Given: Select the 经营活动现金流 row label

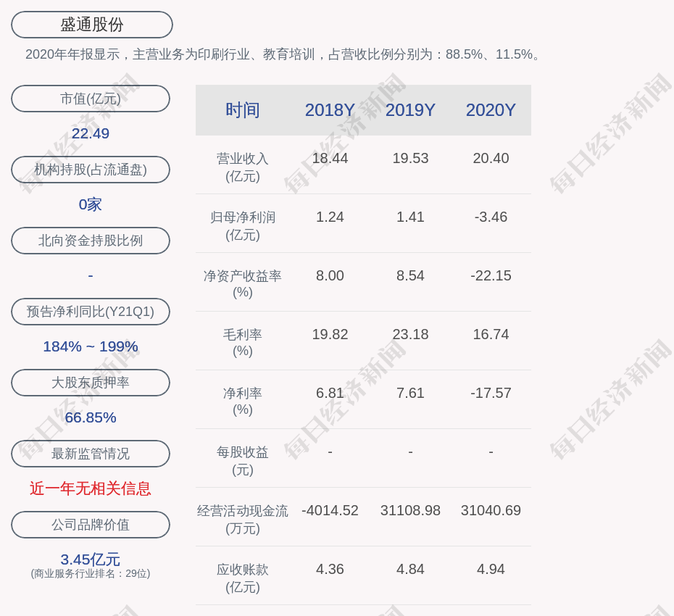Looking at the screenshot, I should (243, 519).
